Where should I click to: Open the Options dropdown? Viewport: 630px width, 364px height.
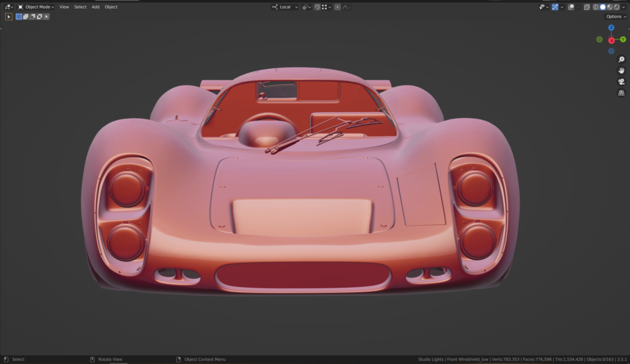click(x=615, y=17)
